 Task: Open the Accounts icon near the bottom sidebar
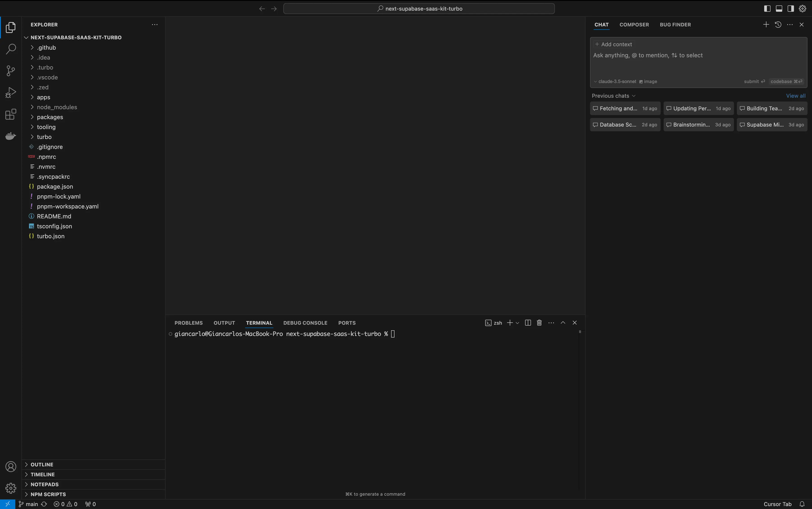tap(11, 466)
